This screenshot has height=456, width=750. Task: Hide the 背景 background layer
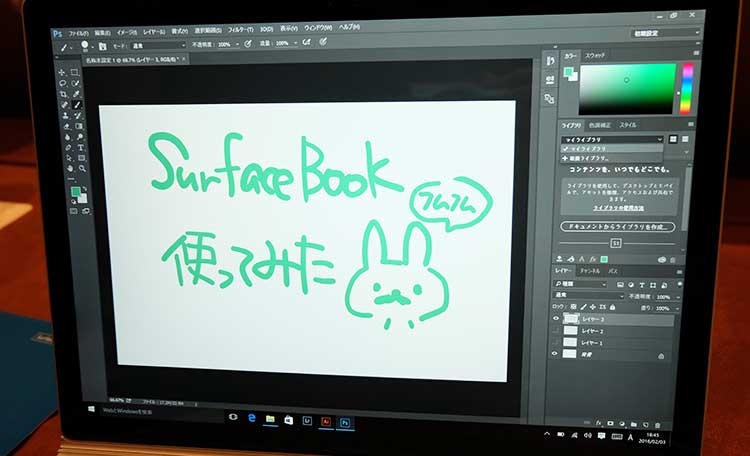point(554,354)
